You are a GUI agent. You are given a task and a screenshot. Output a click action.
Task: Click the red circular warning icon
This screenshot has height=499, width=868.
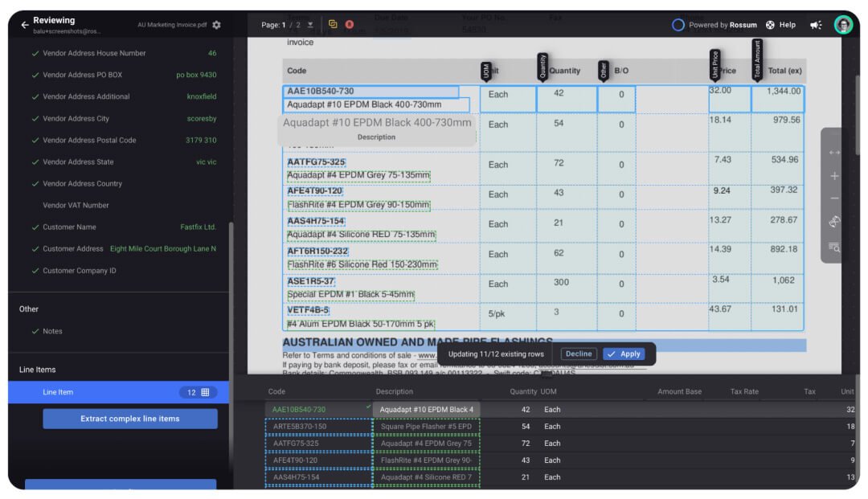tap(350, 24)
